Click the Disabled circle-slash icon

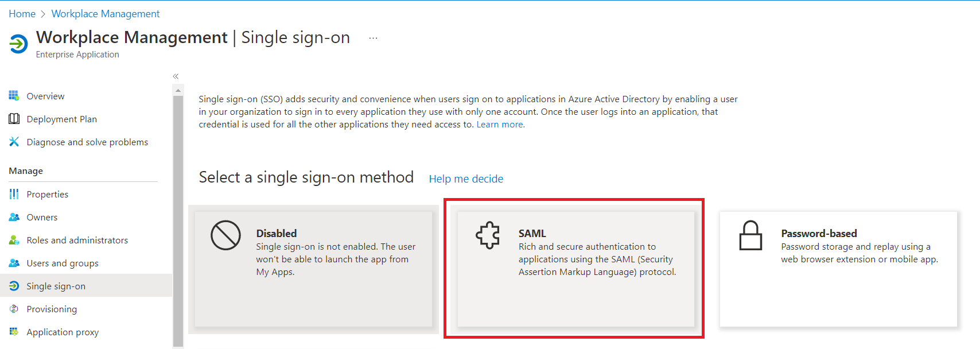[x=225, y=235]
